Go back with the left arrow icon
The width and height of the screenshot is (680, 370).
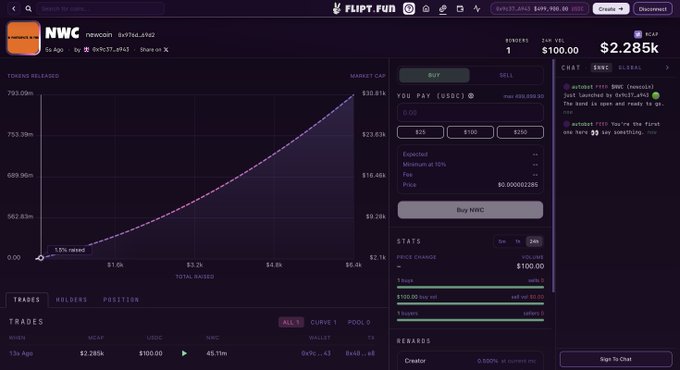13,8
